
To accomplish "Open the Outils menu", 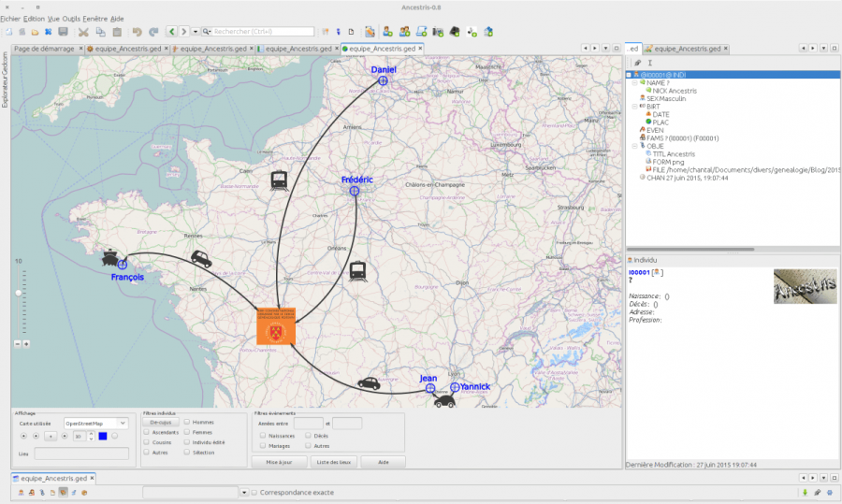I will coord(71,19).
